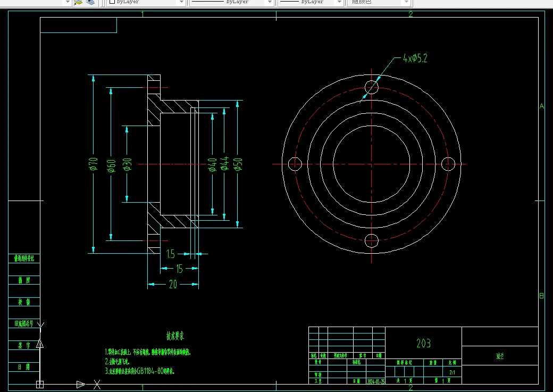The width and height of the screenshot is (553, 392).
Task: Select the φ44 dimension text
Action: [224, 163]
